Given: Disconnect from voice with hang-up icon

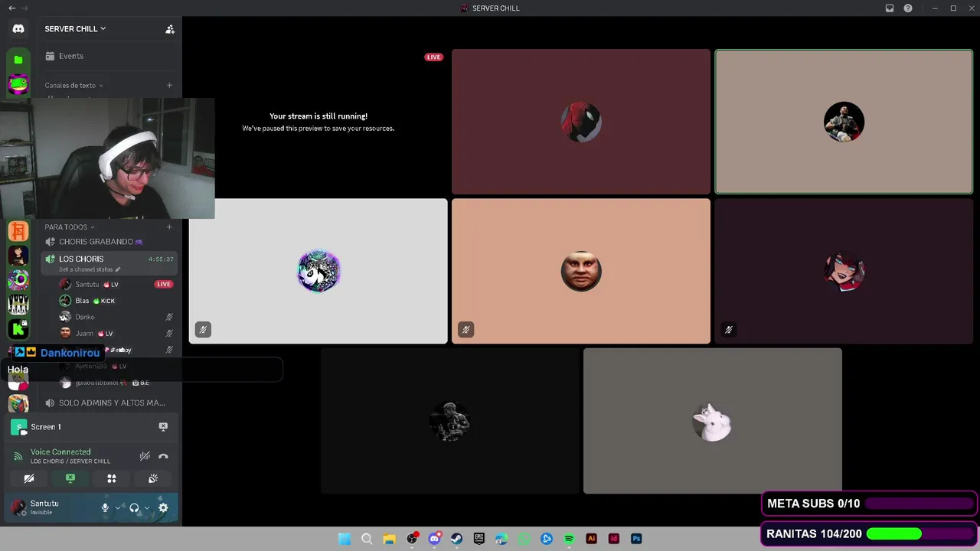Looking at the screenshot, I should [x=163, y=456].
